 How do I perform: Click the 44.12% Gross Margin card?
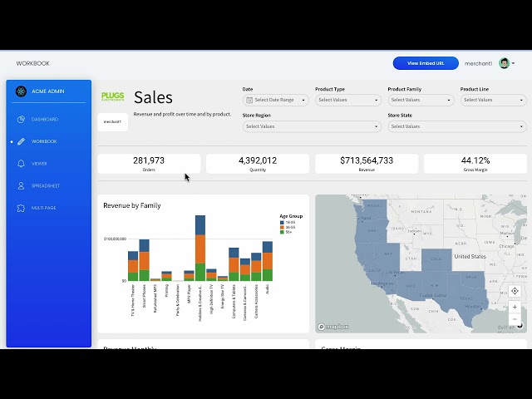coord(475,164)
